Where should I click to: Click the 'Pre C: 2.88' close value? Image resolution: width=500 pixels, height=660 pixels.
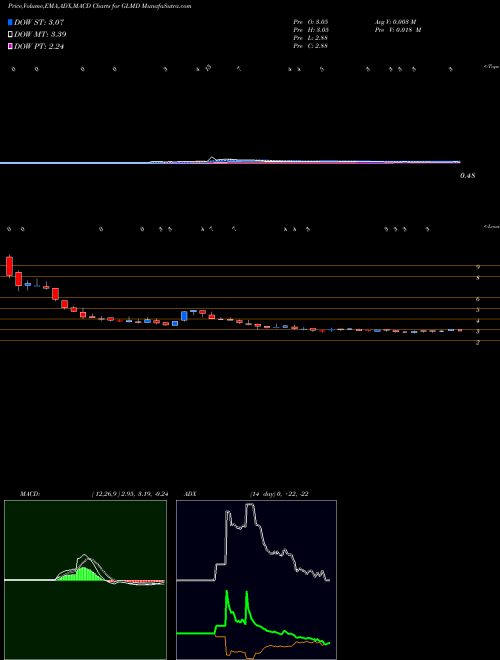click(311, 46)
